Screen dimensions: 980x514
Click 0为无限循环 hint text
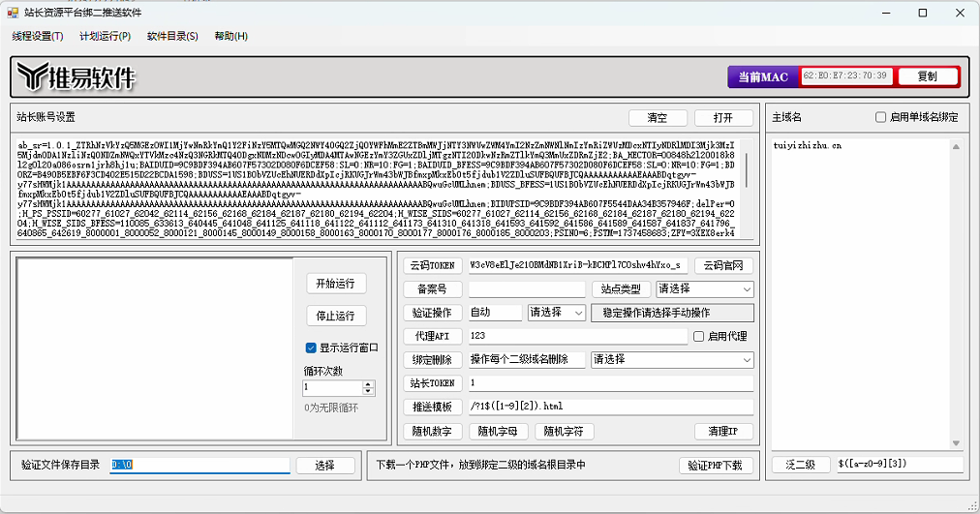[331, 408]
